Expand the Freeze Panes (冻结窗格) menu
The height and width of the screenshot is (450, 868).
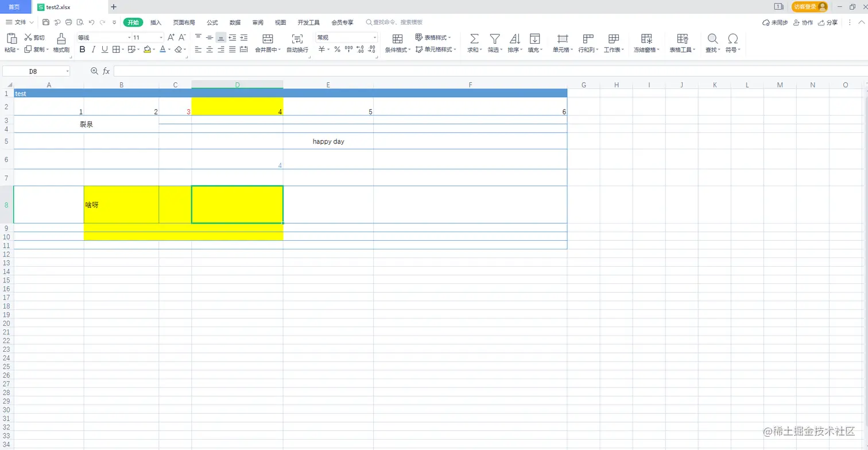pyautogui.click(x=647, y=49)
